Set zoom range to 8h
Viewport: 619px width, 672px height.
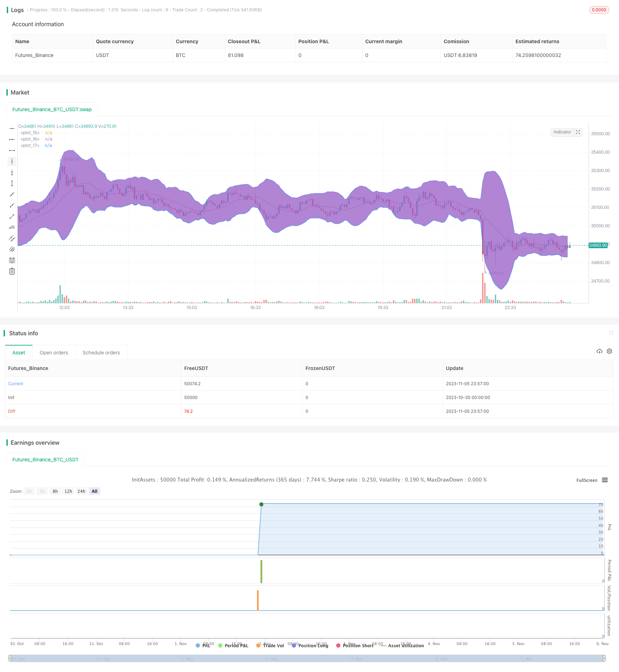point(55,491)
